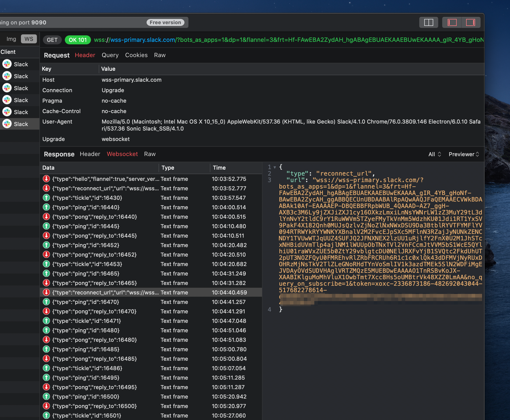Image resolution: width=510 pixels, height=420 pixels.
Task: Select the ping 16485 frame row
Action: pyautogui.click(x=151, y=349)
